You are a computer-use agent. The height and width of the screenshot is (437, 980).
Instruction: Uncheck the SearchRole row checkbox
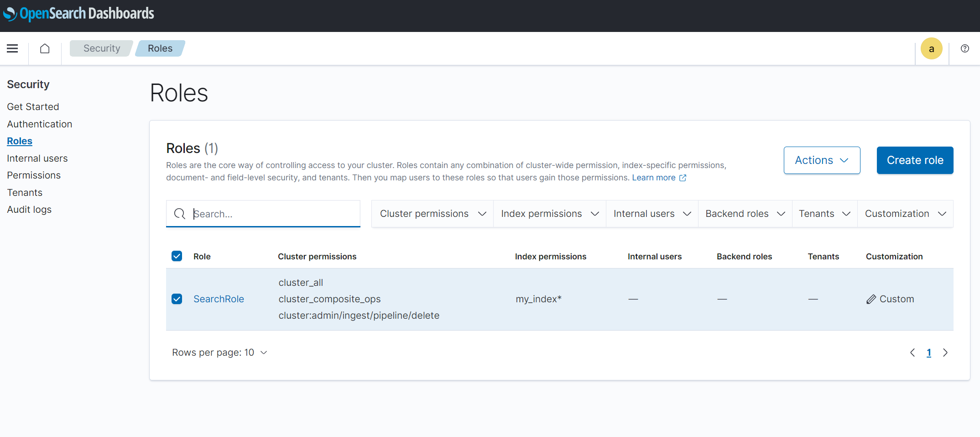pos(177,299)
